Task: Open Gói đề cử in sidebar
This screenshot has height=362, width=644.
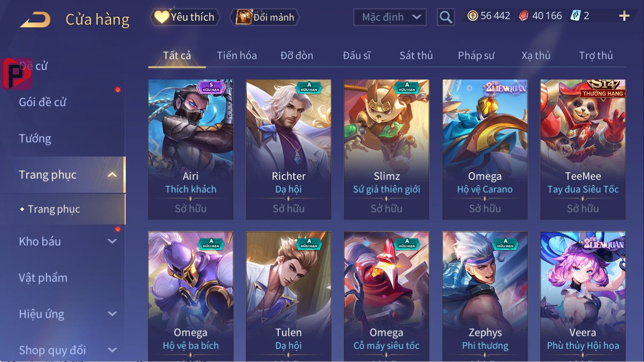Action: pyautogui.click(x=43, y=102)
